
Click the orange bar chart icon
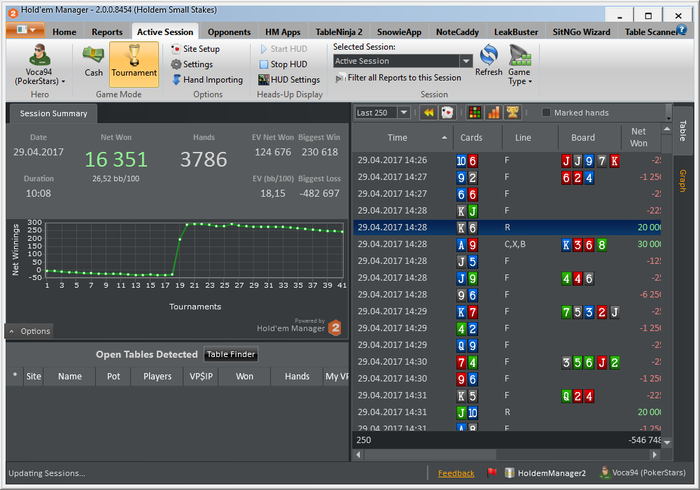(494, 113)
